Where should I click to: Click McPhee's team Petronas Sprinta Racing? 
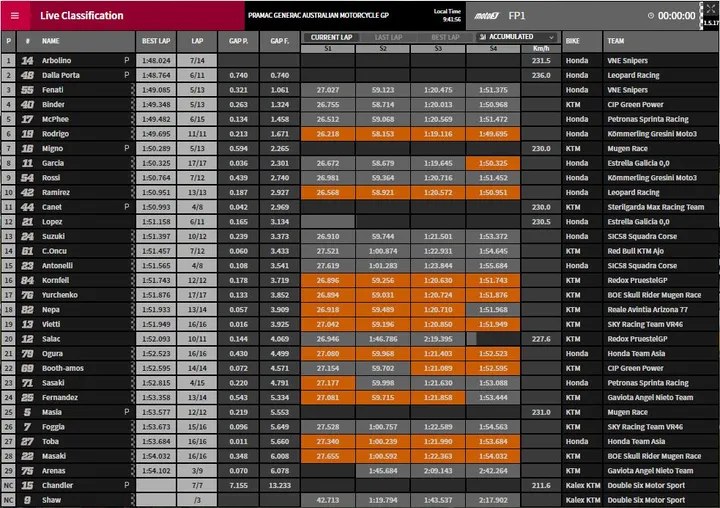pos(648,119)
